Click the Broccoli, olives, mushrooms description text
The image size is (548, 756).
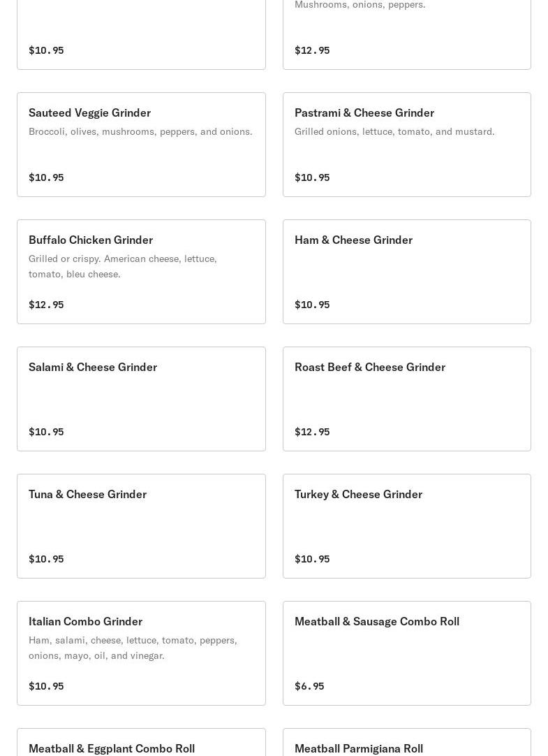(x=140, y=131)
